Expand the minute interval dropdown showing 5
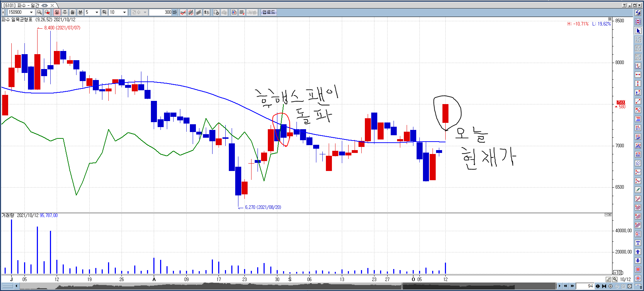 tap(97, 12)
